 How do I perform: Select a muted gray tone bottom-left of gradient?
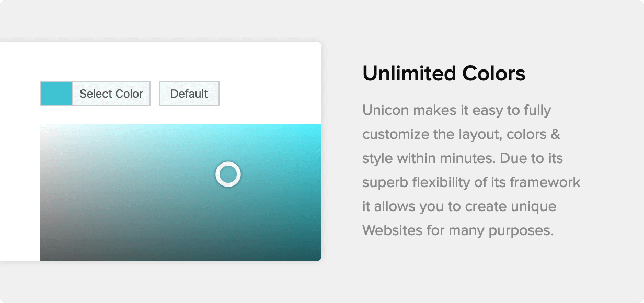tap(57, 246)
